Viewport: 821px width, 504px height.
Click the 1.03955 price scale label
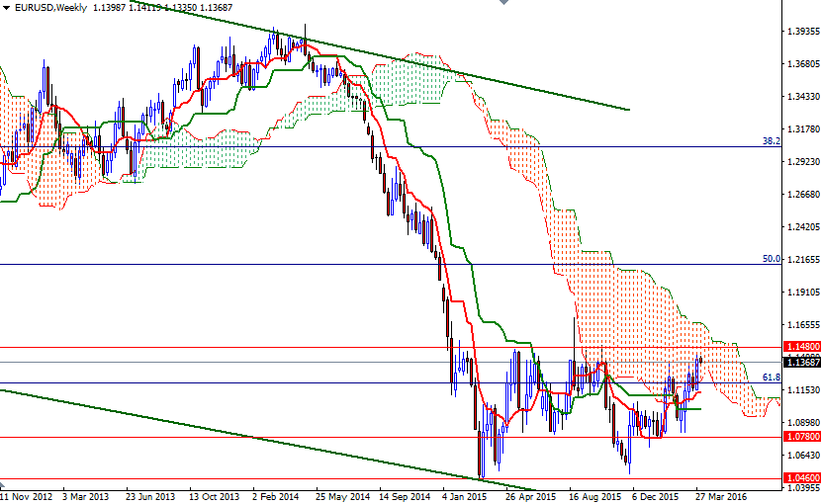point(803,488)
